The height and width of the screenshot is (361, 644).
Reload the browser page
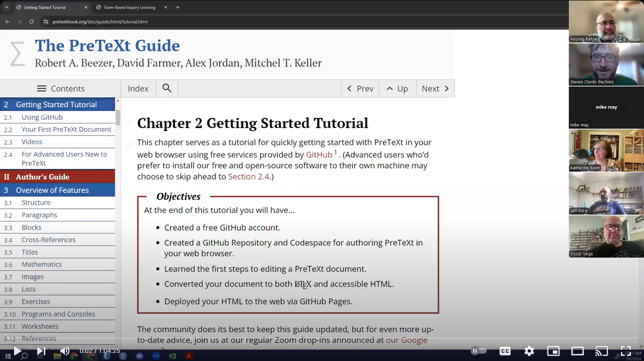coord(31,22)
